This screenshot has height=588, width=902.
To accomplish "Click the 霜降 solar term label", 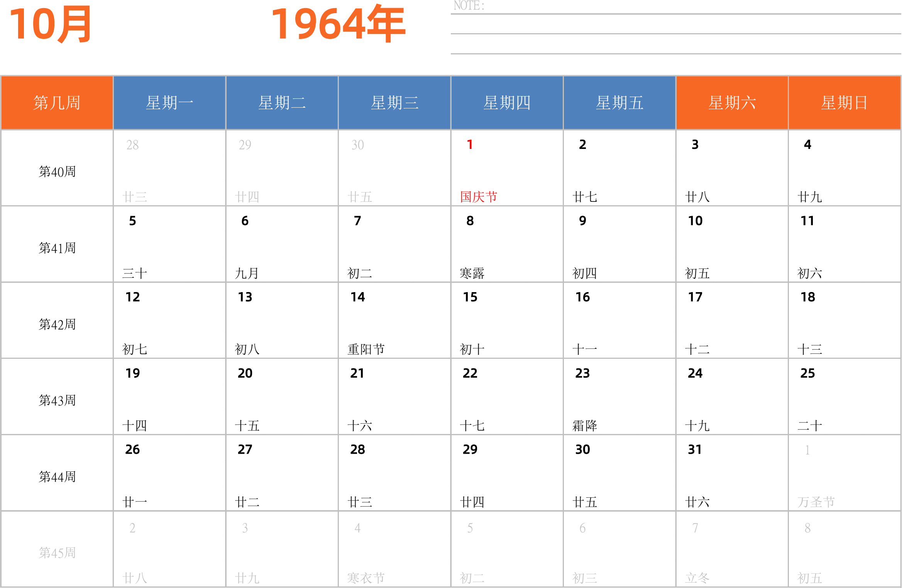I will (x=585, y=426).
